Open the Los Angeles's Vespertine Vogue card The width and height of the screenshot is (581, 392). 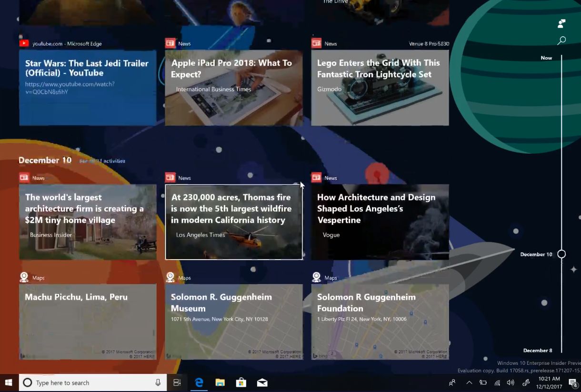click(x=380, y=222)
